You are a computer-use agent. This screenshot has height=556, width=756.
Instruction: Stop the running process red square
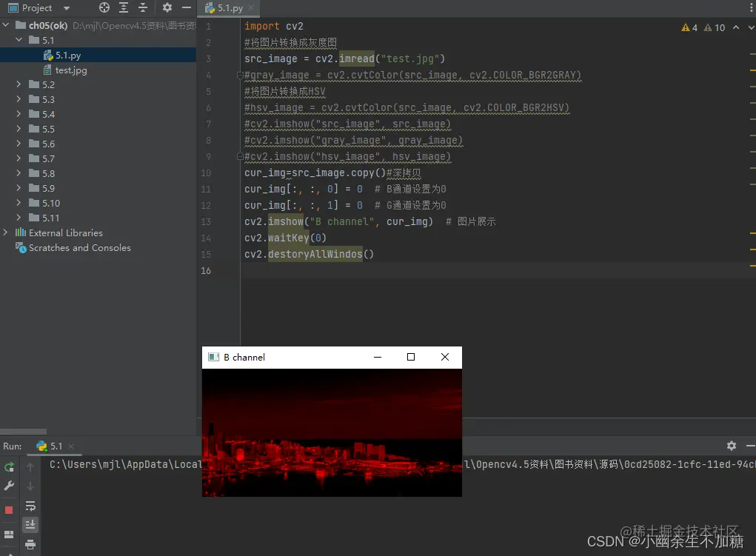(x=9, y=509)
